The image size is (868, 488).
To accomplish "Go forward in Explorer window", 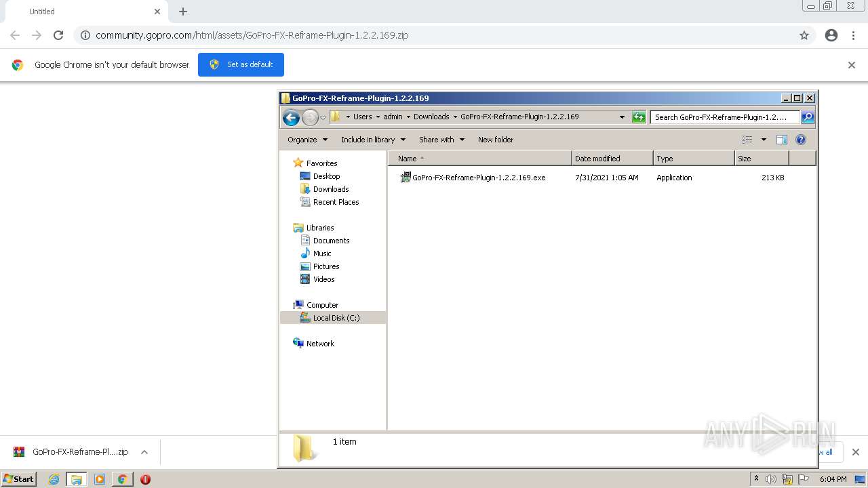I will pyautogui.click(x=310, y=117).
